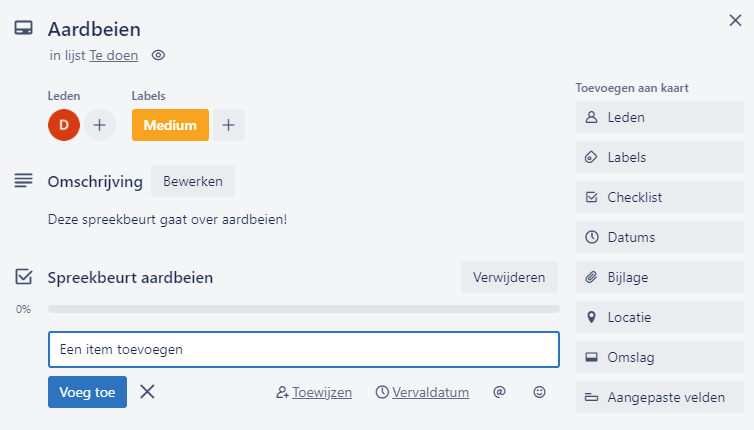Cancel adding item with X icon

click(147, 392)
